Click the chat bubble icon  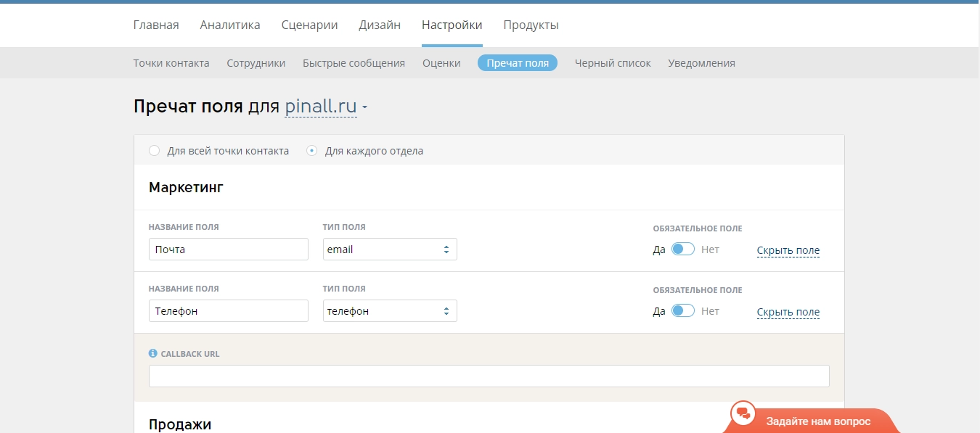(x=743, y=413)
